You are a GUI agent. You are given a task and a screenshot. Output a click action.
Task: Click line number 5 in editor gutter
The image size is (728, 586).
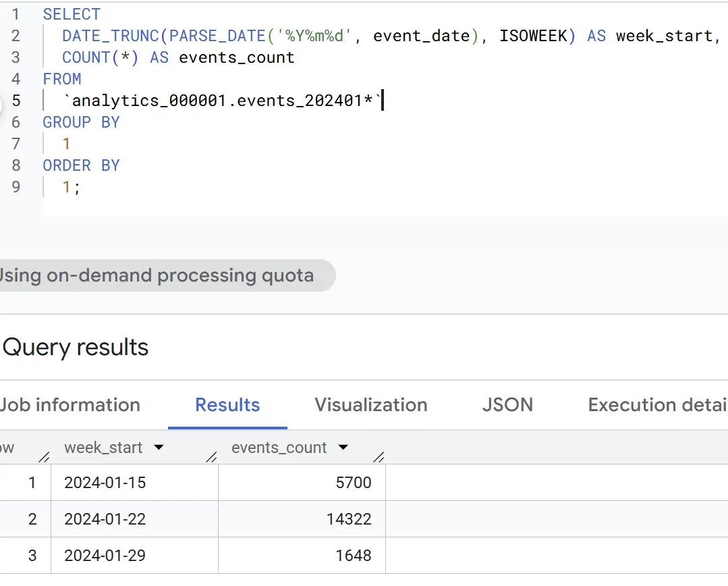(16, 101)
